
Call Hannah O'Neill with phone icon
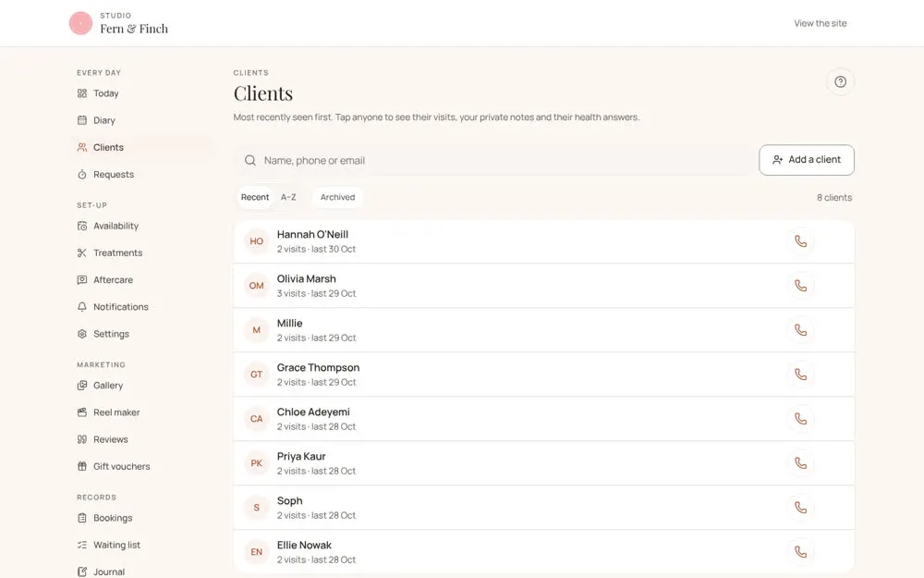800,241
